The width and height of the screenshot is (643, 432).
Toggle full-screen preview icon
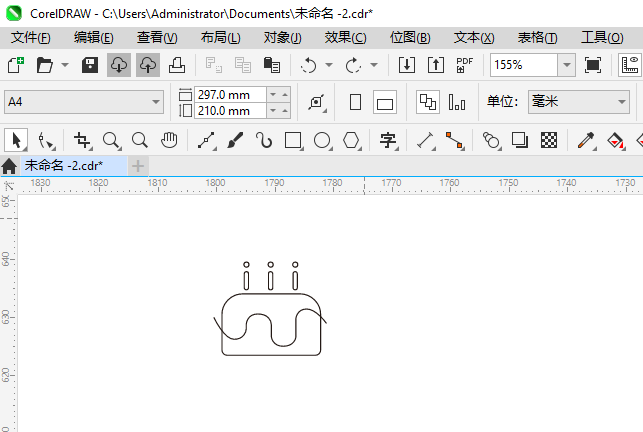[593, 65]
